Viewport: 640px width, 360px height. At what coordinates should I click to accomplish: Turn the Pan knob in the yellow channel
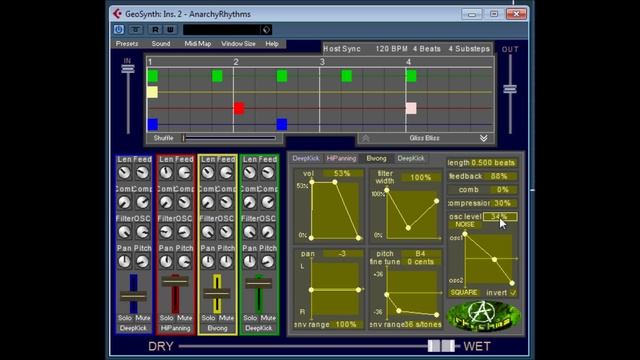coord(208,262)
